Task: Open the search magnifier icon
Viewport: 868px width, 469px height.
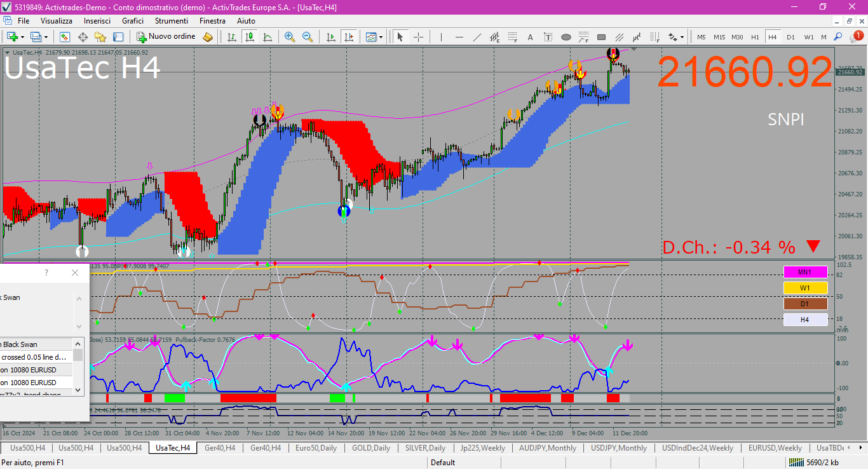Action: point(838,37)
